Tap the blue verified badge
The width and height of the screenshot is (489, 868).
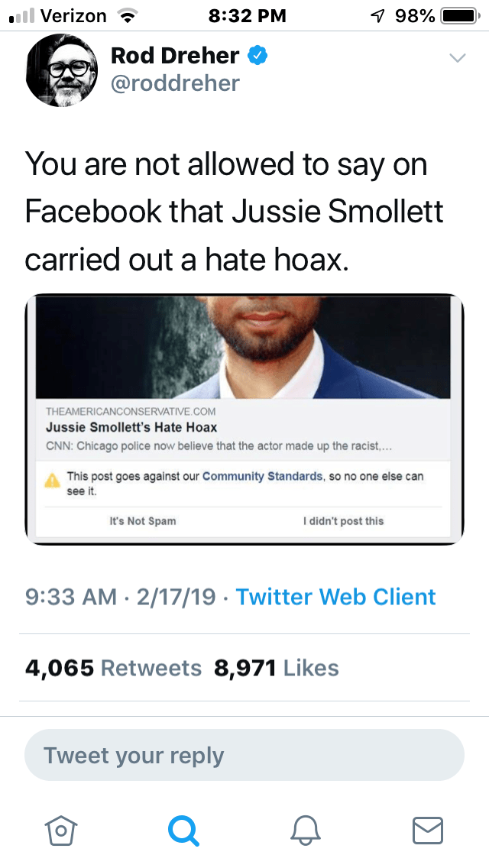pos(258,56)
